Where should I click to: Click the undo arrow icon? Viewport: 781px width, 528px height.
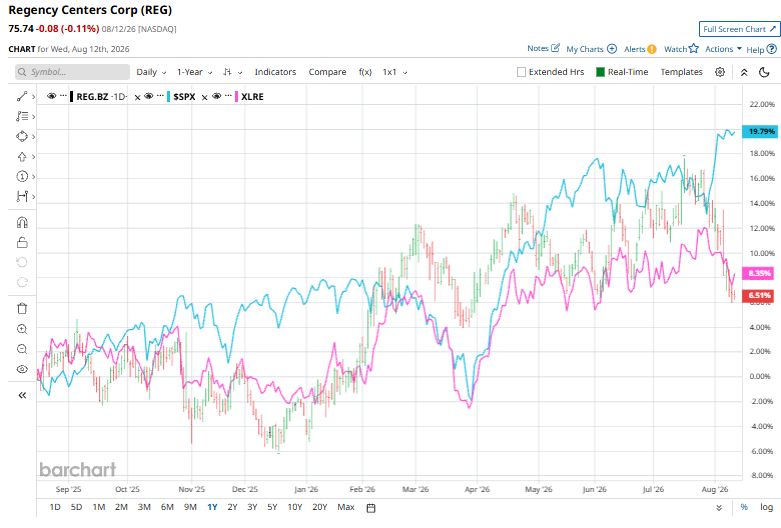(x=22, y=262)
